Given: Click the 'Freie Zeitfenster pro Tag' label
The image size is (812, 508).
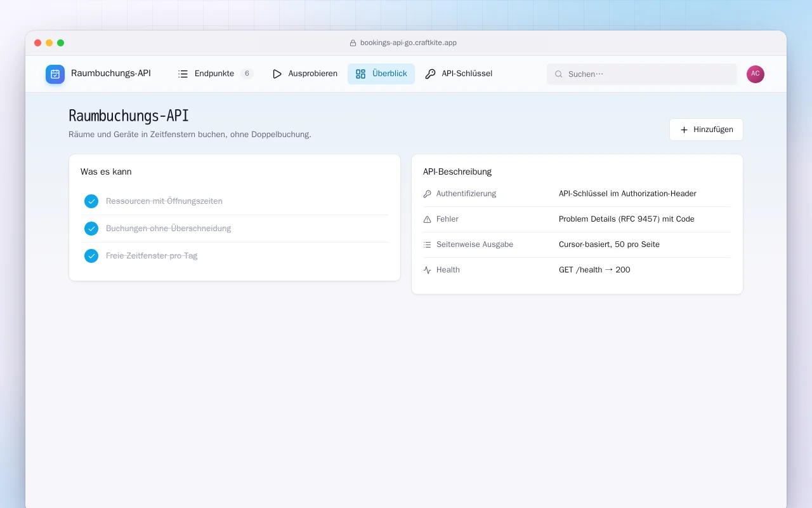Looking at the screenshot, I should point(152,256).
